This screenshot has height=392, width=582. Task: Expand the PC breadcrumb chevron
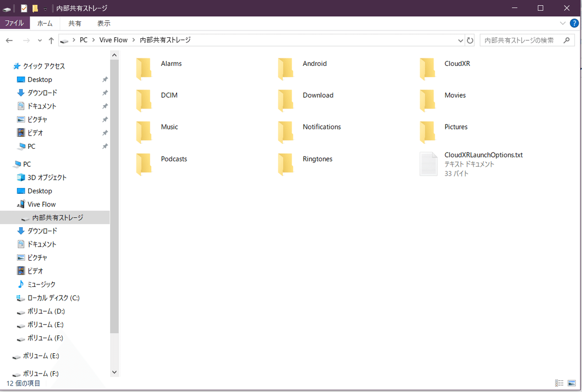point(94,40)
